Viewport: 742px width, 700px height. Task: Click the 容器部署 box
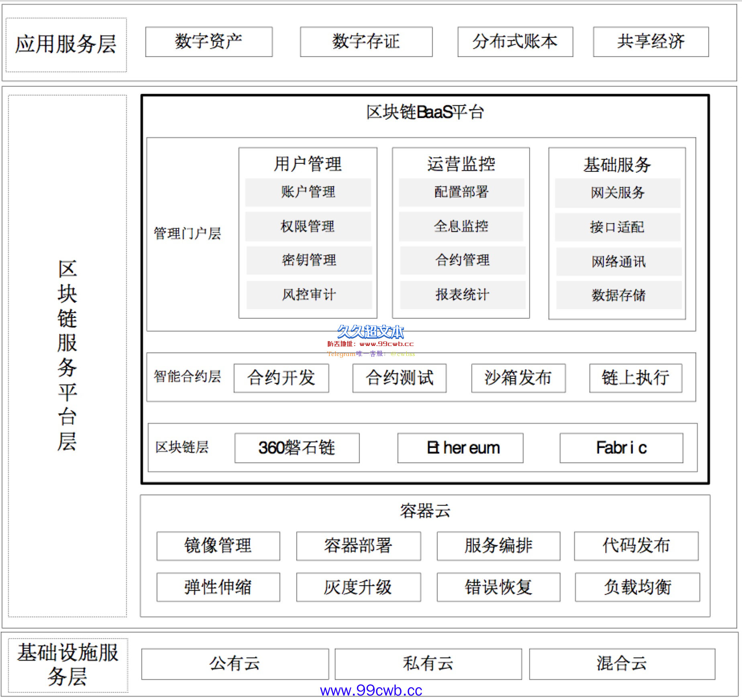359,546
